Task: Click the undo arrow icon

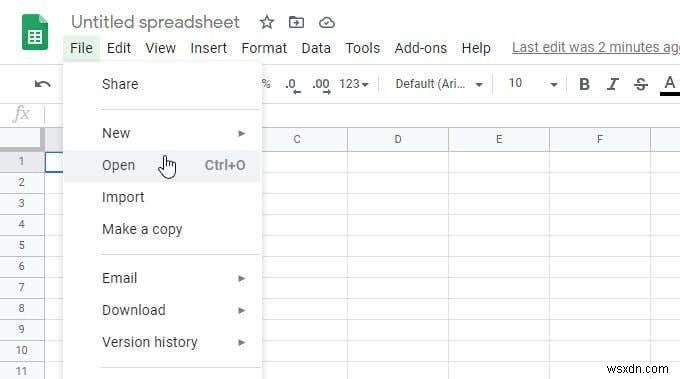Action: (x=42, y=84)
